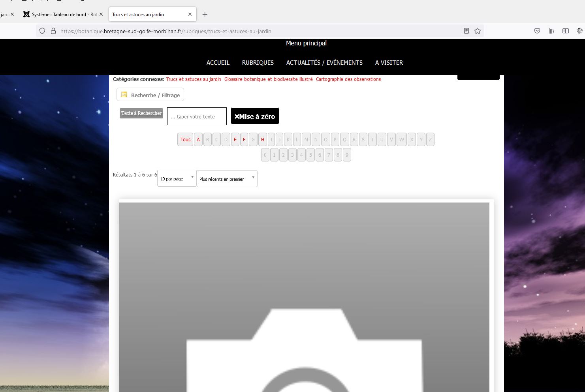The height and width of the screenshot is (392, 585).
Task: Click Menu principal heading
Action: [x=306, y=43]
